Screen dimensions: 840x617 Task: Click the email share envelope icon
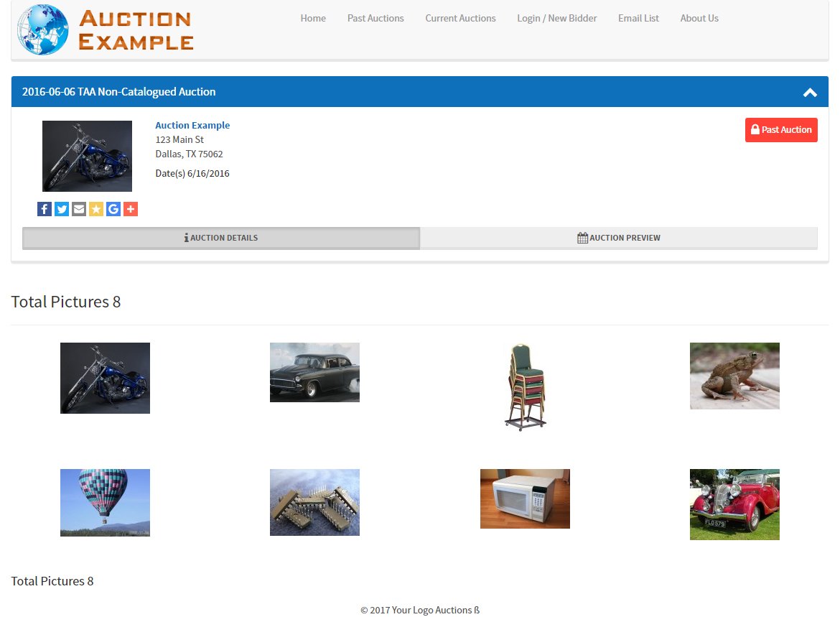coord(79,209)
